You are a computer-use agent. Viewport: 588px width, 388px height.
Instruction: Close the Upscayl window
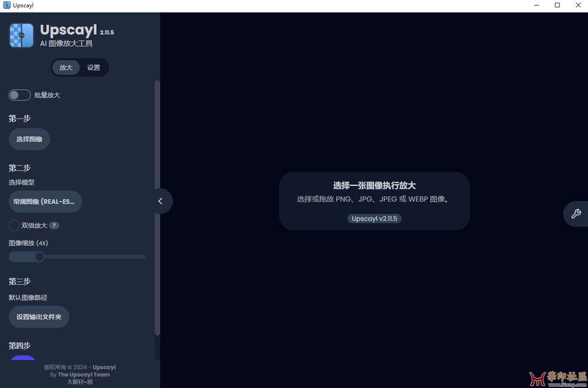point(578,6)
